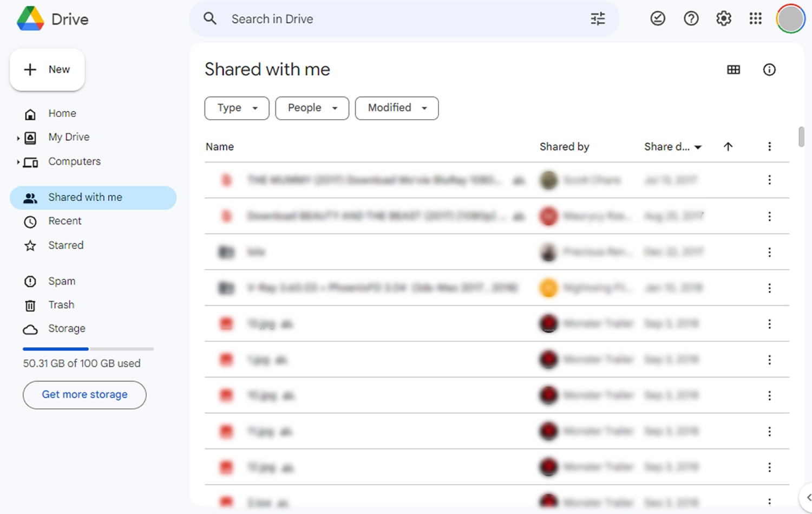Open your account profile avatar
This screenshot has height=514, width=812.
790,18
